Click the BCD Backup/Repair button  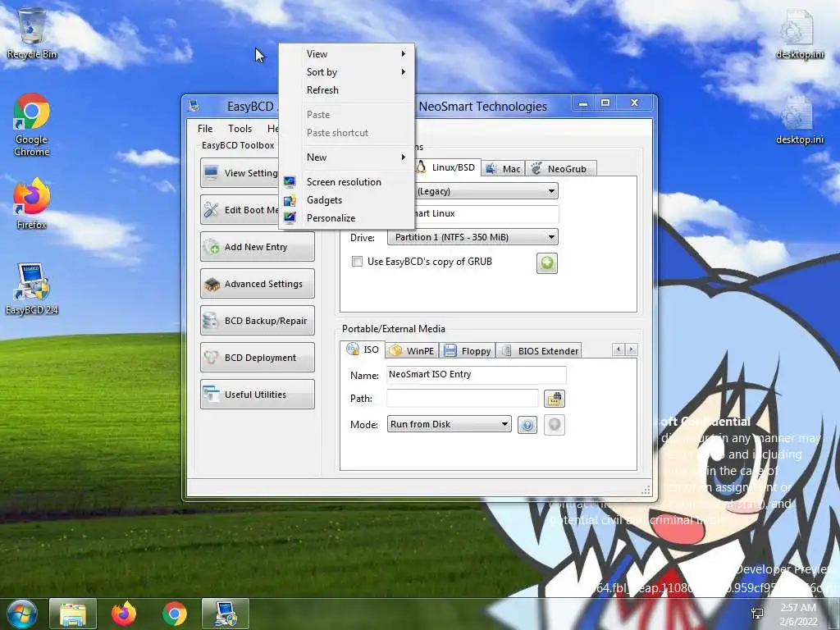point(257,321)
